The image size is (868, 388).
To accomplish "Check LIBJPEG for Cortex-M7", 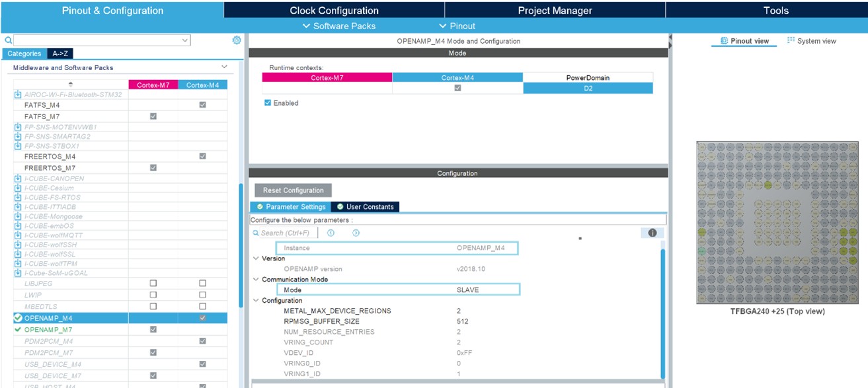I will pos(153,283).
